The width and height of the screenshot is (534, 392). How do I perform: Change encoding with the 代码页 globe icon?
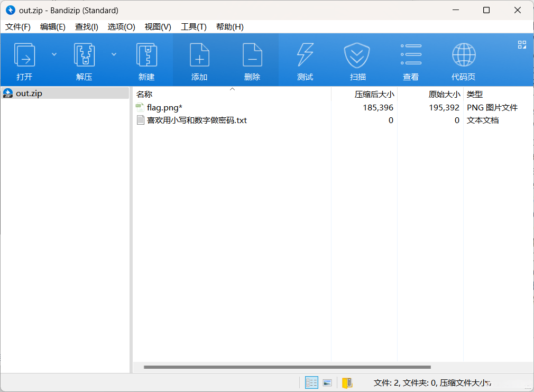point(464,59)
